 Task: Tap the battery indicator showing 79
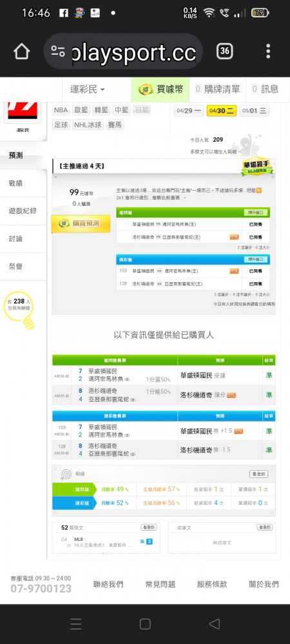click(260, 13)
